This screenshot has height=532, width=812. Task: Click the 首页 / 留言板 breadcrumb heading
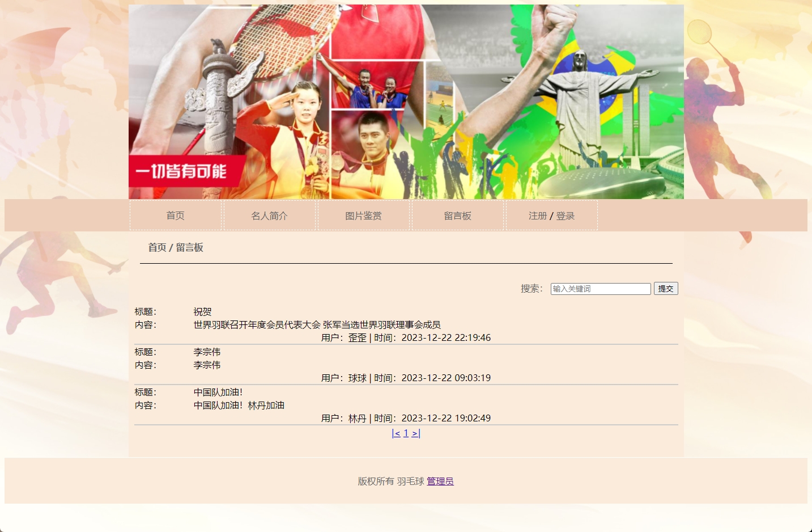(x=176, y=247)
